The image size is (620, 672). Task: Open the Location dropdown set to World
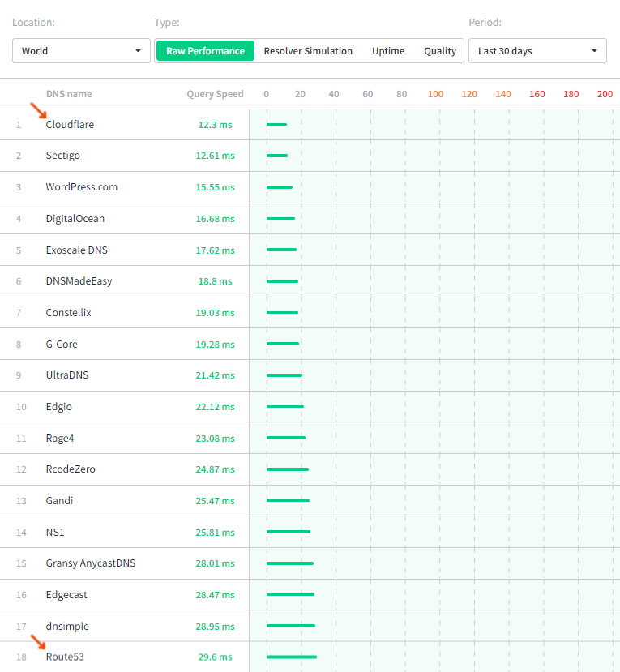[81, 51]
